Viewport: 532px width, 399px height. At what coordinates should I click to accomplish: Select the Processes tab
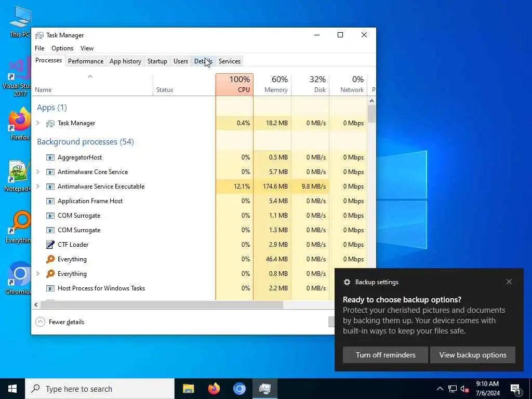[48, 60]
